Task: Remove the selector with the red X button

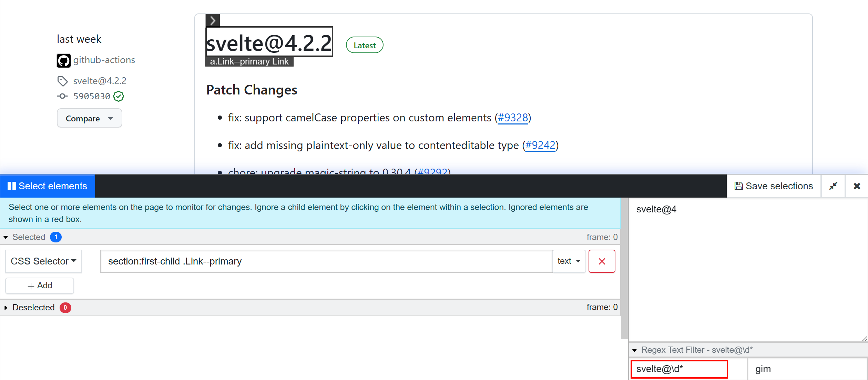Action: tap(602, 261)
